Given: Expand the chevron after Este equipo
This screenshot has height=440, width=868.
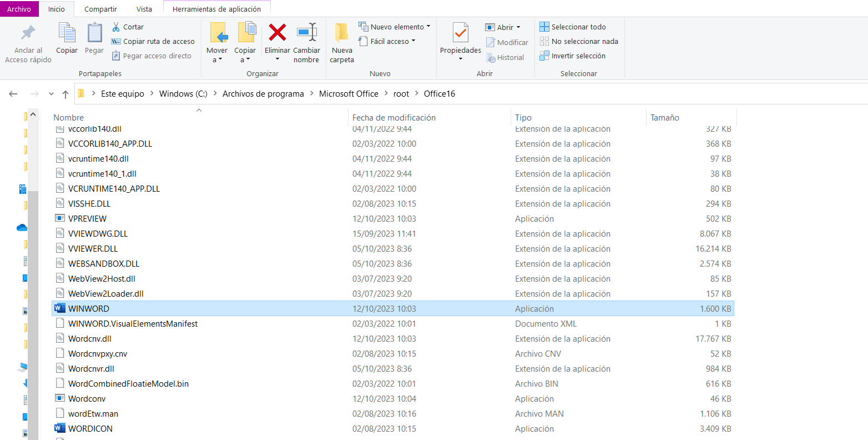Looking at the screenshot, I should point(152,93).
